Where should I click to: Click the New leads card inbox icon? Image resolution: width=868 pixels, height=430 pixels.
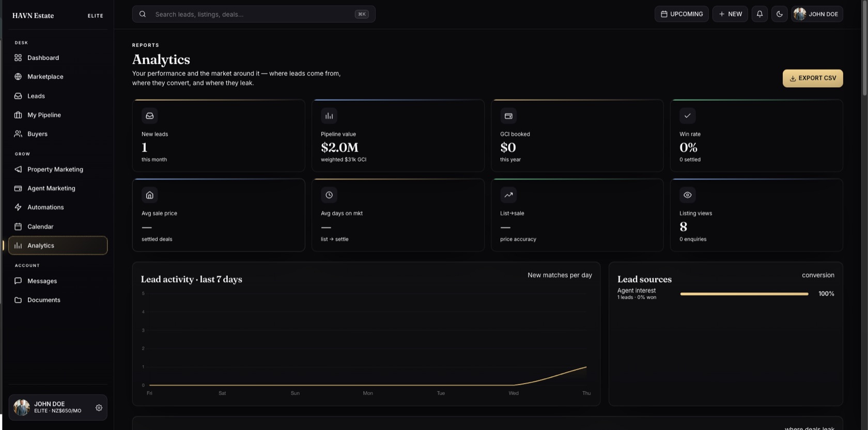coord(150,116)
